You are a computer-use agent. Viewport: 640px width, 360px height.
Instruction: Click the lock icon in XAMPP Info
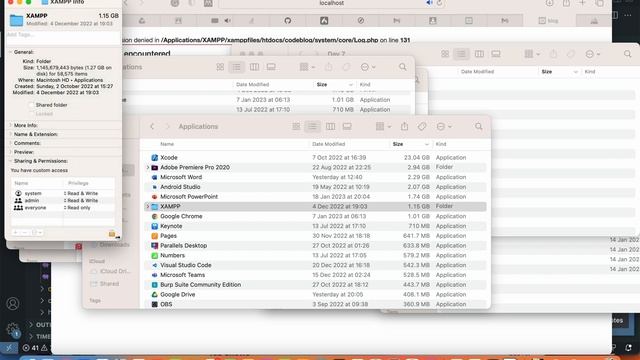(112, 233)
